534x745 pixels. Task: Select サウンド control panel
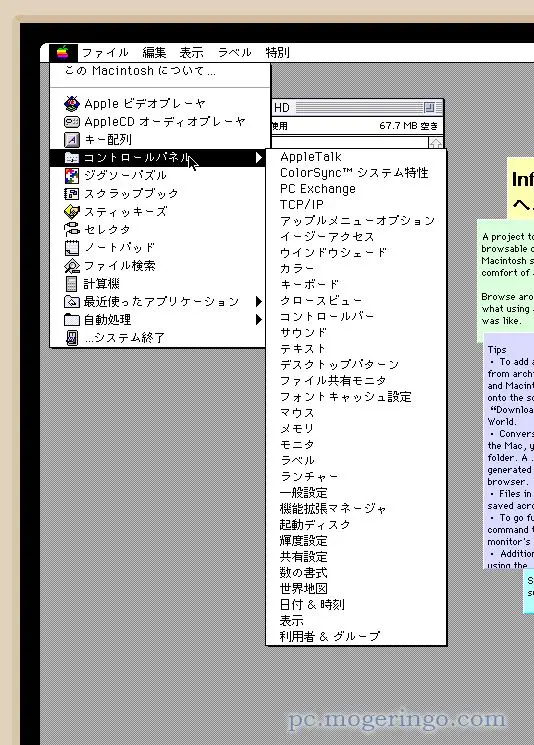pyautogui.click(x=356, y=333)
